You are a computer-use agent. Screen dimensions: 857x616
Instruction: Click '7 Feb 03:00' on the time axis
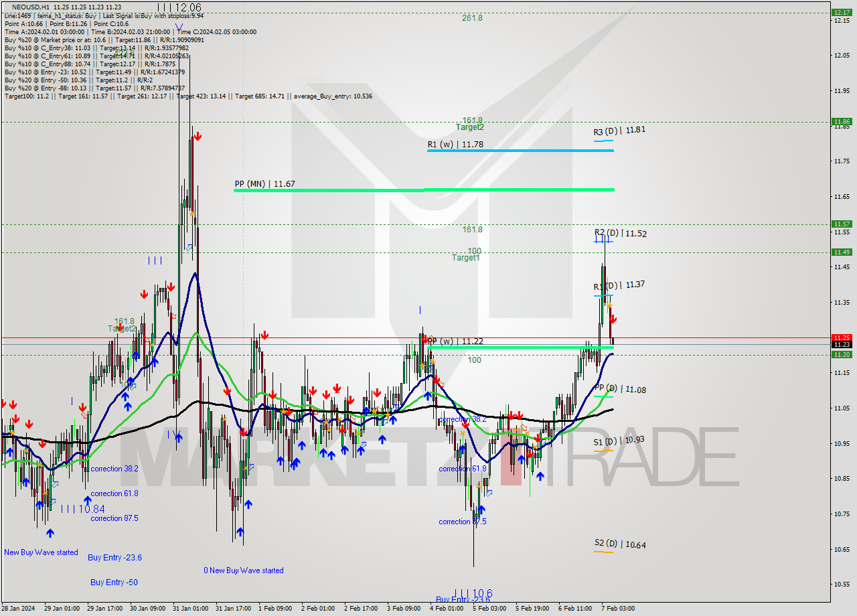coord(618,609)
